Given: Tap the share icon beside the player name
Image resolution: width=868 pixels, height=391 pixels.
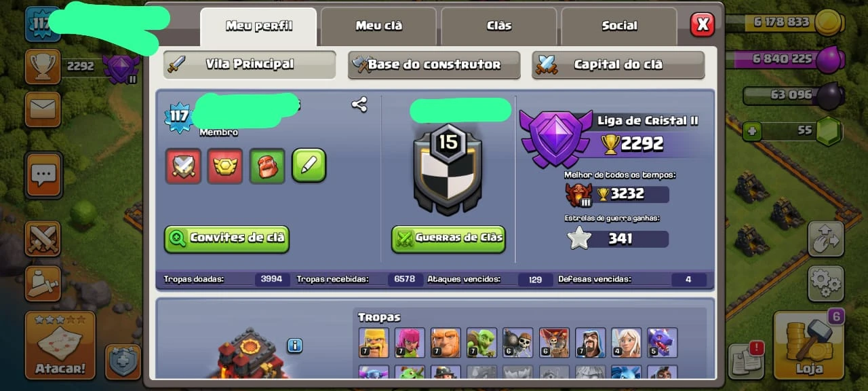Looking at the screenshot, I should (359, 104).
